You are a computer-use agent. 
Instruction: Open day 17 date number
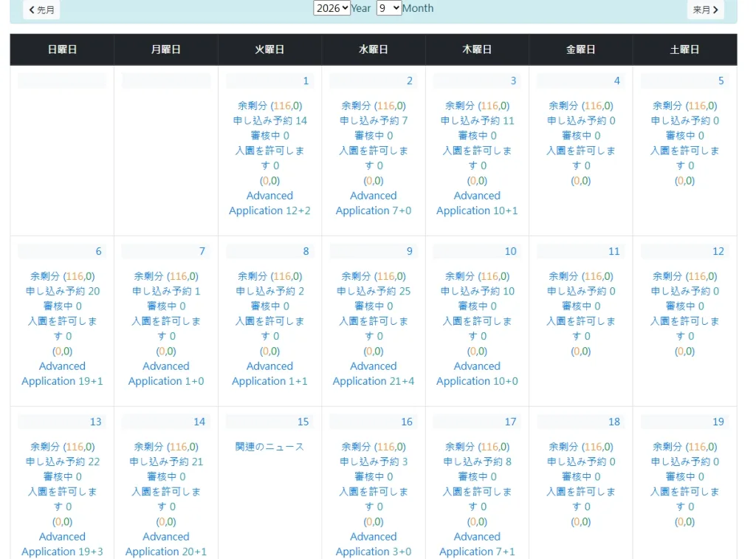511,422
